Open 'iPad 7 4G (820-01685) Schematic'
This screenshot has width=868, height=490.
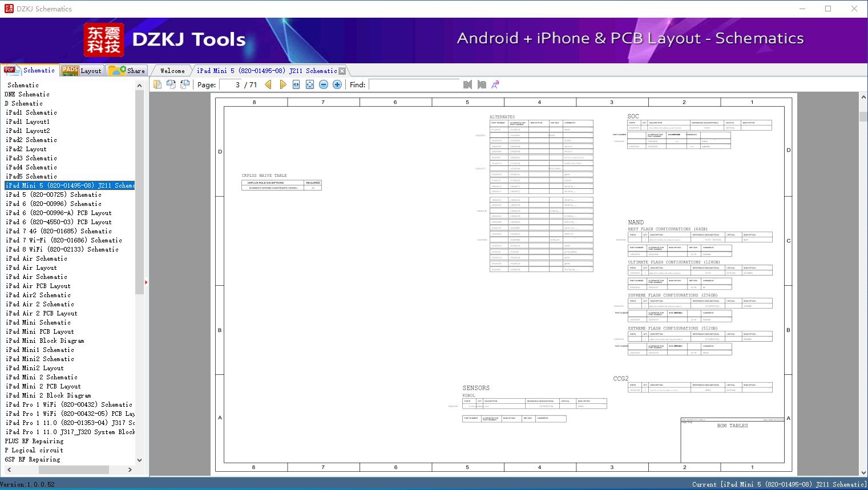59,231
